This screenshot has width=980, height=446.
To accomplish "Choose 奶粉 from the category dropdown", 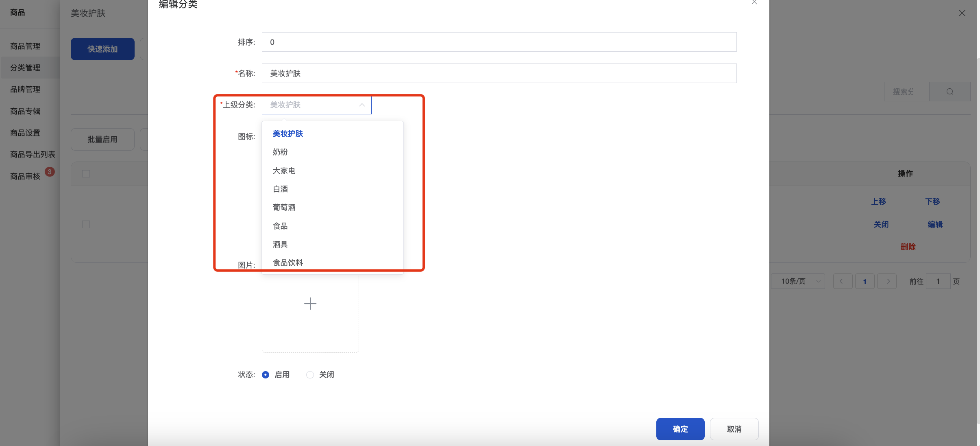I will (280, 152).
